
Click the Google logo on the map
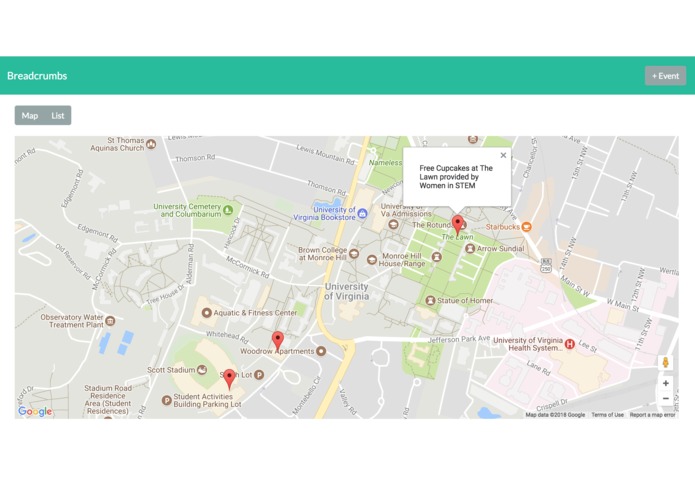pos(35,412)
